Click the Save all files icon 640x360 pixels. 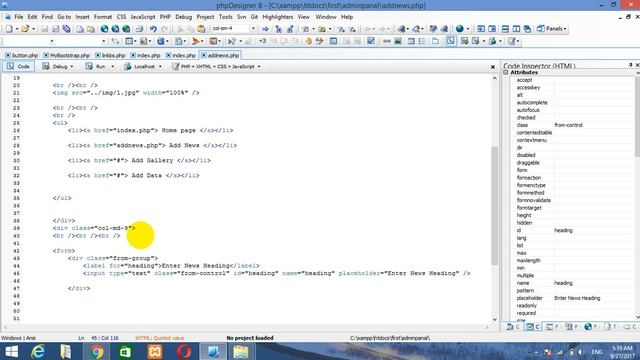click(66, 29)
